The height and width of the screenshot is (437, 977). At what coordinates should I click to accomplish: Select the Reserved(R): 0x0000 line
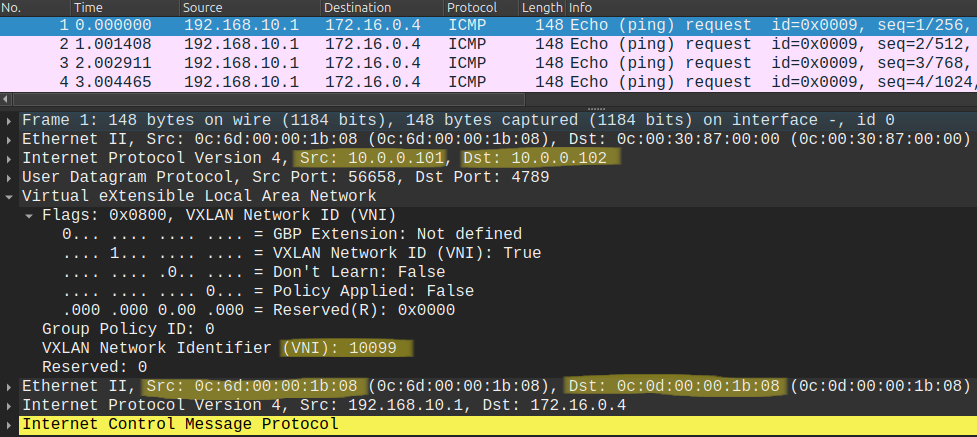tap(258, 310)
